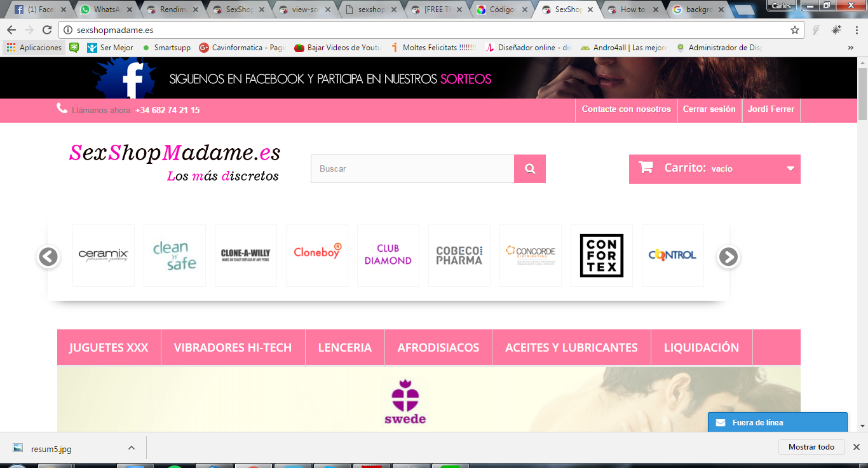Viewport: 868px width, 468px height.
Task: Expand the Carrito dropdown arrow
Action: tap(790, 169)
